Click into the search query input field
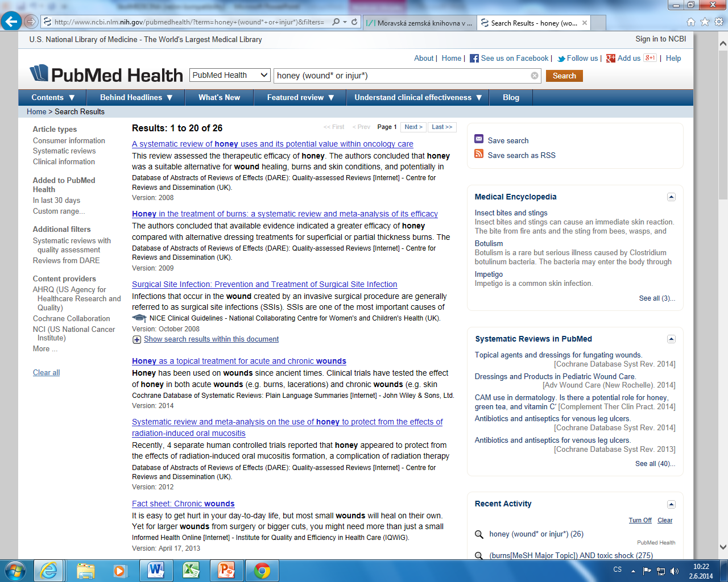 [x=402, y=76]
